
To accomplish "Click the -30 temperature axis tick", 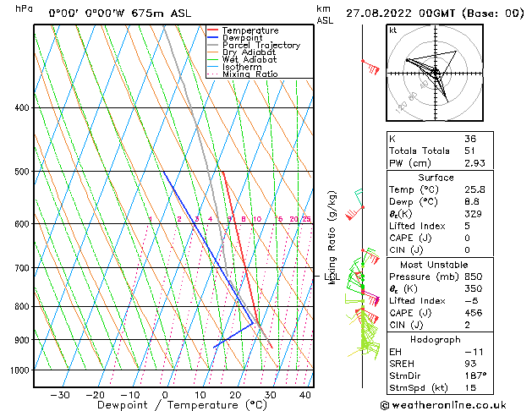I will [x=60, y=395].
